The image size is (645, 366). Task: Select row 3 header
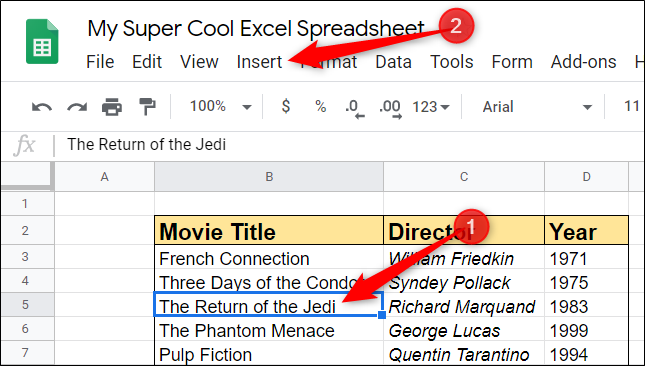coord(27,257)
